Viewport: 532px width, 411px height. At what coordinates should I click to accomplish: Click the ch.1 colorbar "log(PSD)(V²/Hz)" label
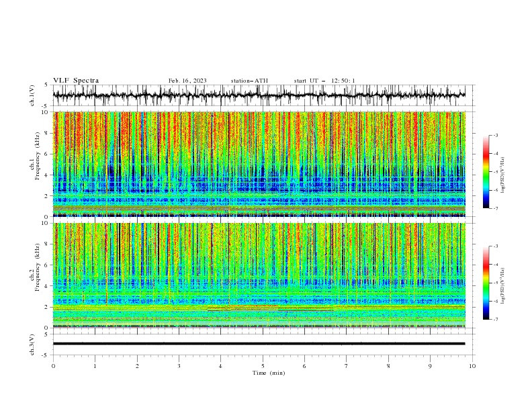coord(503,175)
